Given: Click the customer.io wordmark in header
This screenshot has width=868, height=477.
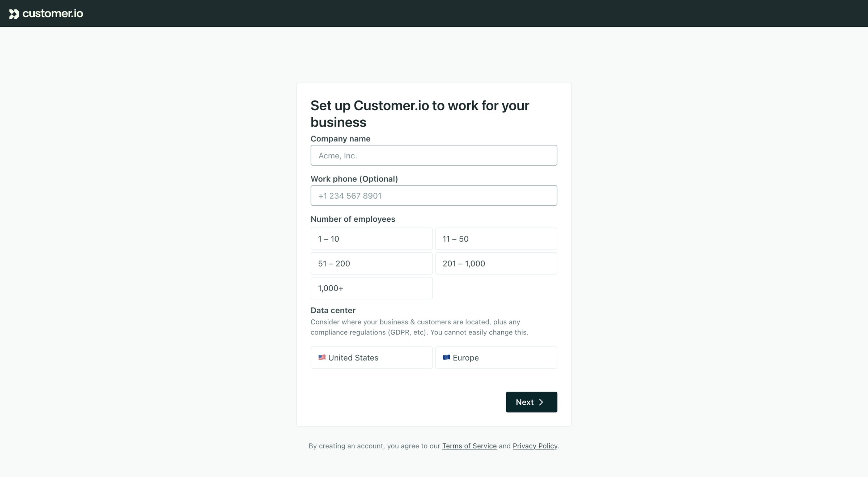Looking at the screenshot, I should click(x=53, y=14).
